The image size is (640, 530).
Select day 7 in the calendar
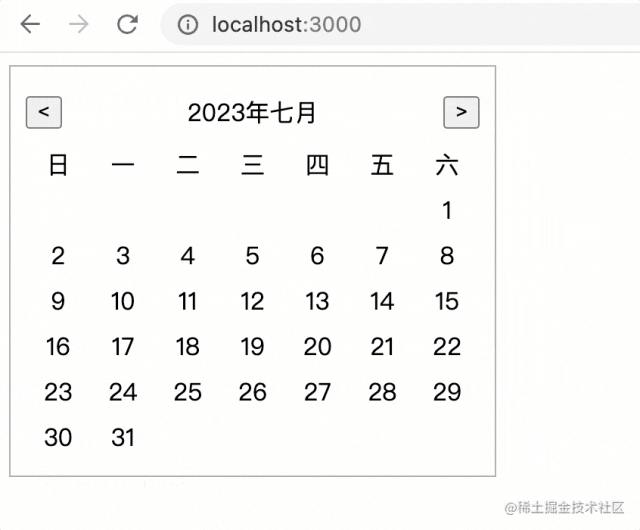[x=382, y=256]
